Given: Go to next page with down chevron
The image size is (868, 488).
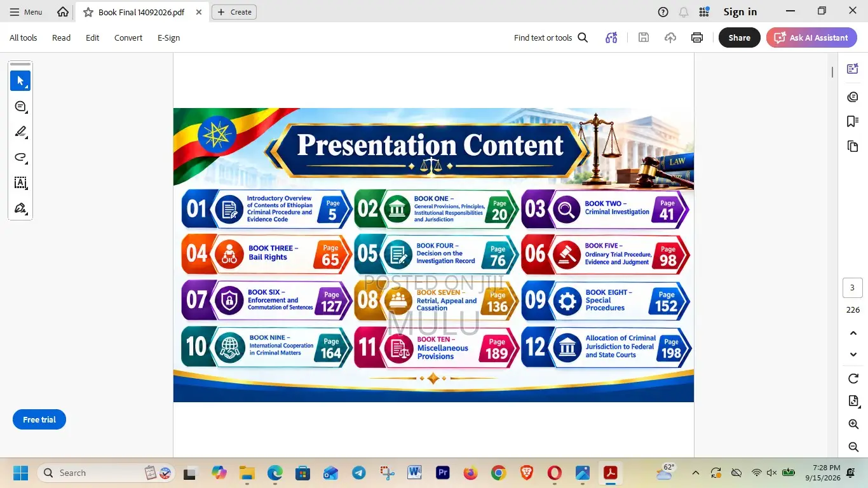Looking at the screenshot, I should 853,355.
